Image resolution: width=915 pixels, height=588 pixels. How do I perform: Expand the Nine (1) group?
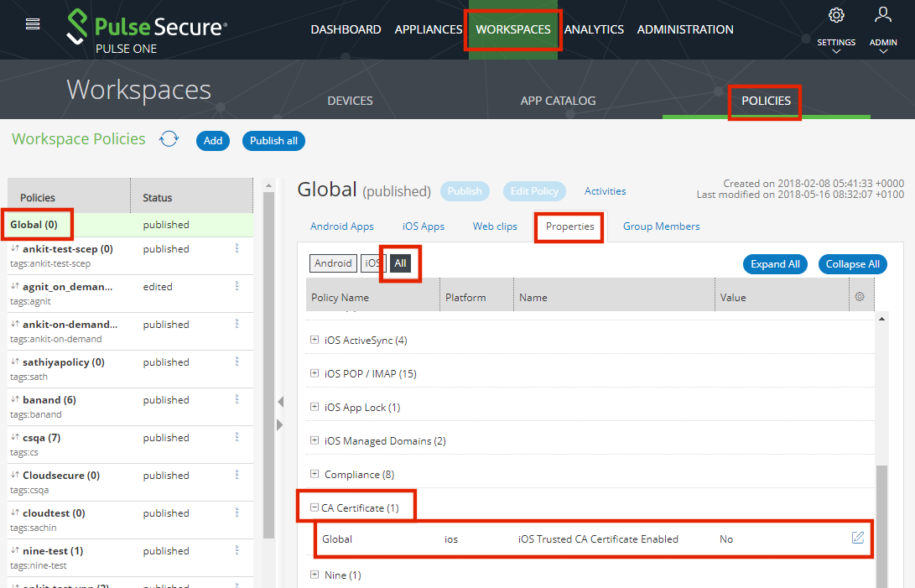315,575
